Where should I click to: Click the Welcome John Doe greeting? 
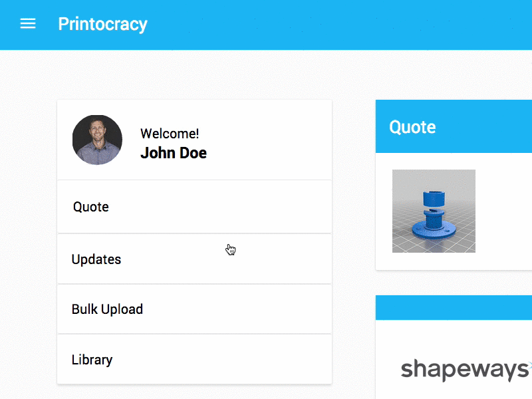point(173,143)
